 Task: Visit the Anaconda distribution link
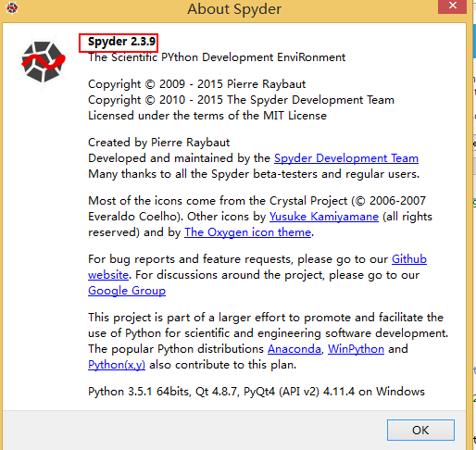(294, 349)
